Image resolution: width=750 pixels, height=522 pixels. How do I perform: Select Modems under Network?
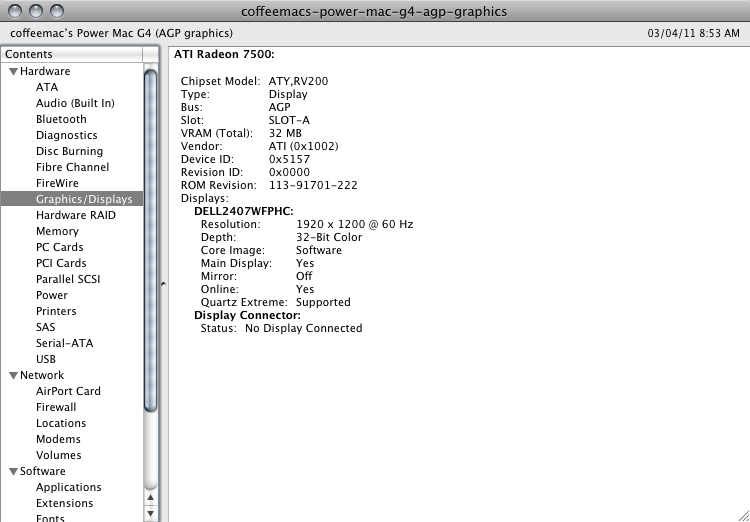tap(58, 439)
